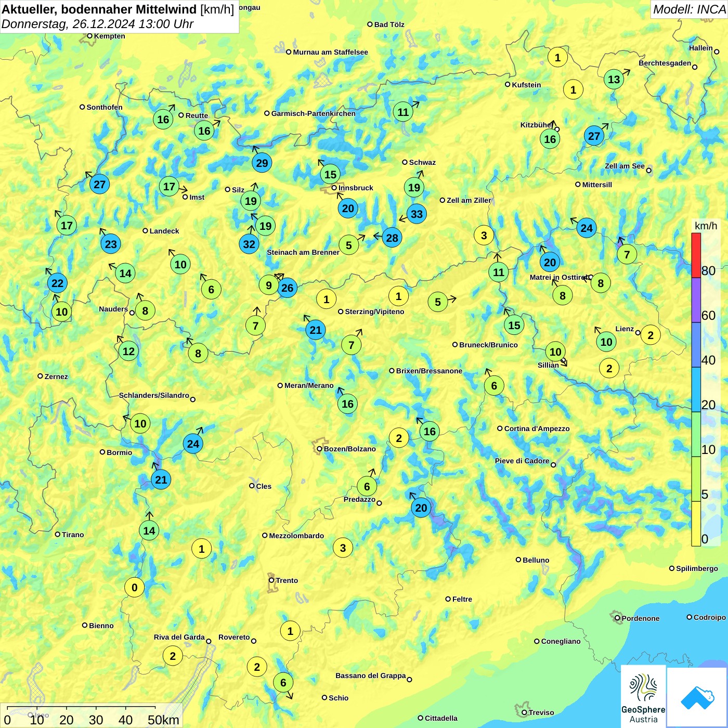Click the red 80 km/h legend color
This screenshot has width=728, height=728.
pos(696,255)
